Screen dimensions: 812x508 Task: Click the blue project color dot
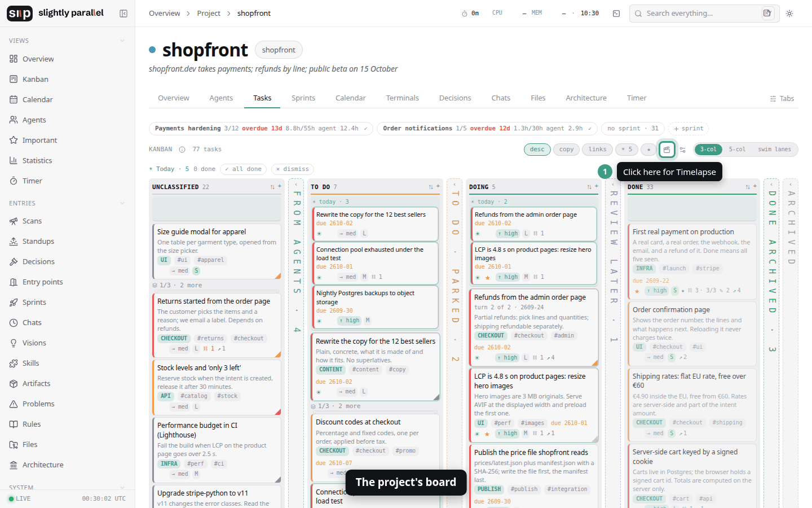pos(152,50)
